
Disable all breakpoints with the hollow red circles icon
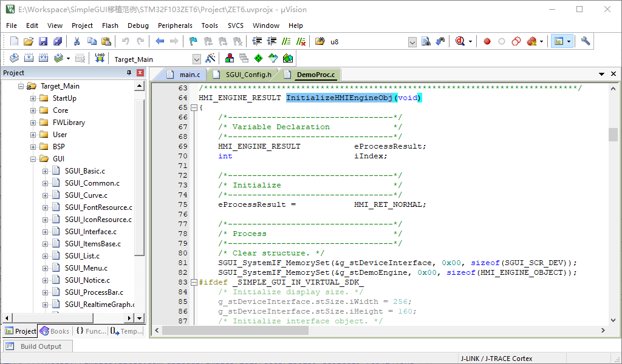click(x=516, y=41)
